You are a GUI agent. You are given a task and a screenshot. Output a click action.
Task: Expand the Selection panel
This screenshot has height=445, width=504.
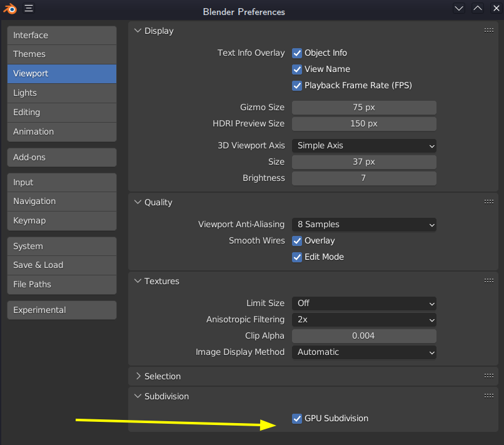(x=138, y=376)
